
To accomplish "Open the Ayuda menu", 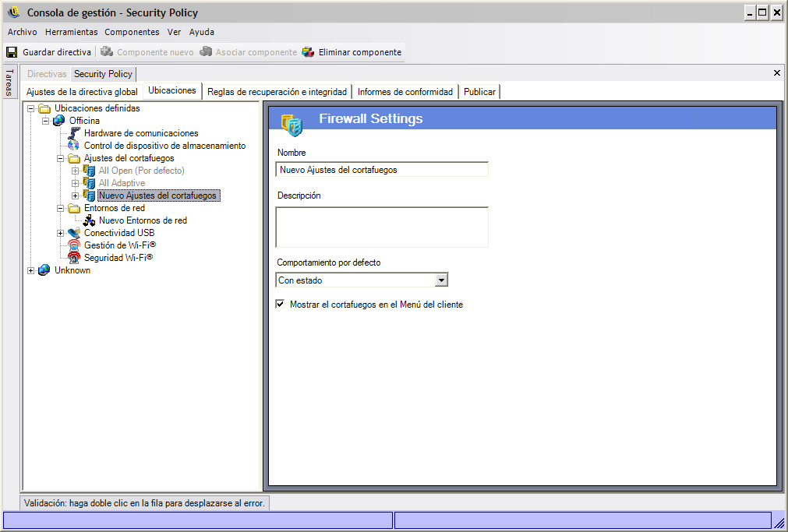I will tap(202, 32).
